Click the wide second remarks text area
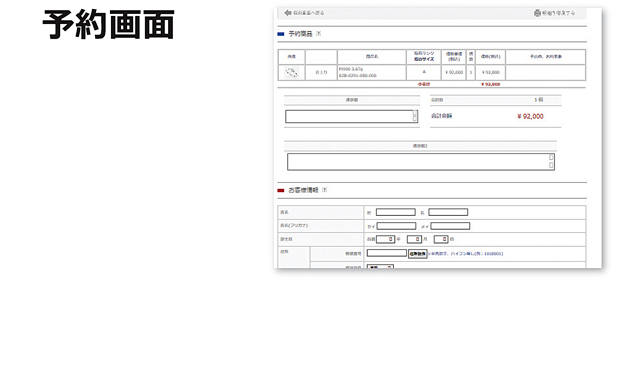This screenshot has width=632, height=390. click(x=421, y=162)
